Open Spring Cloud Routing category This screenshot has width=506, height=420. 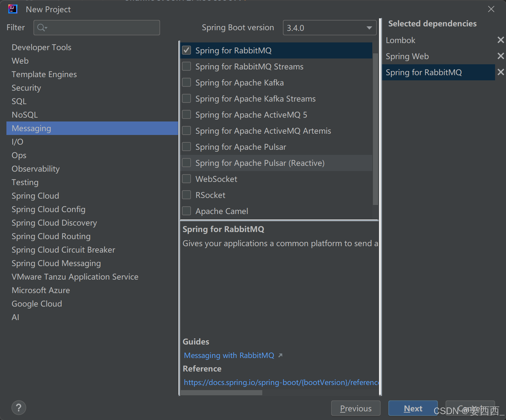tap(92, 236)
